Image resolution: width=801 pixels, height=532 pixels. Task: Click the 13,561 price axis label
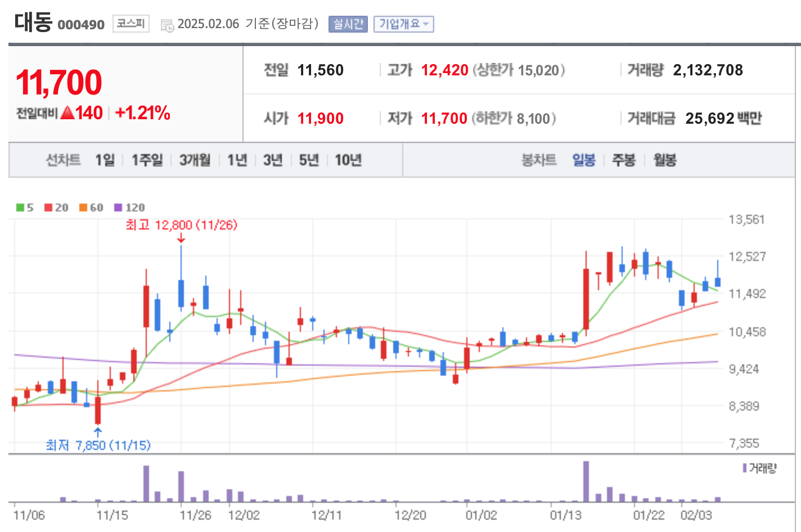(x=747, y=219)
